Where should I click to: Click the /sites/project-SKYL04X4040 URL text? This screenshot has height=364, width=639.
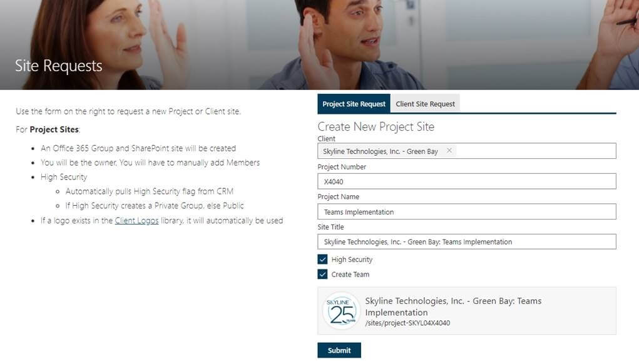coord(407,323)
